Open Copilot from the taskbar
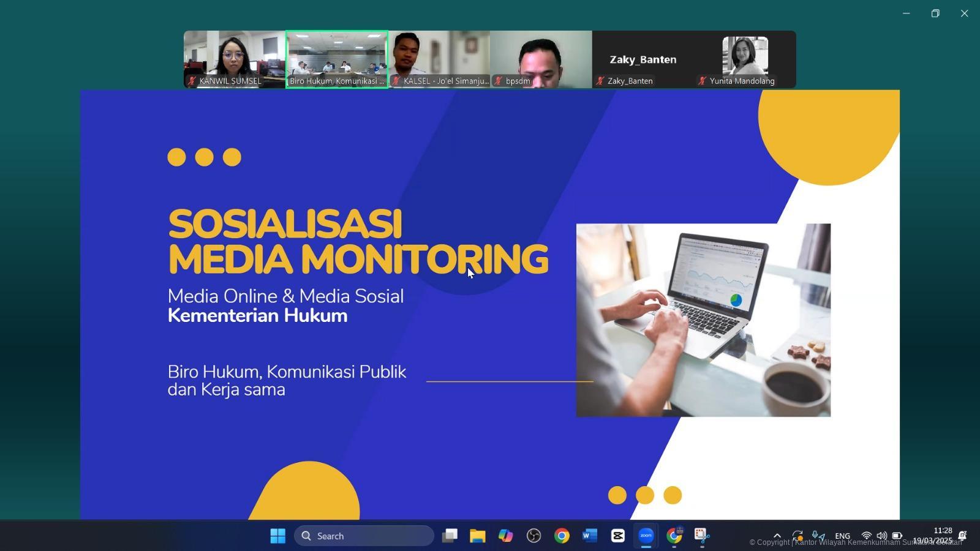This screenshot has width=980, height=551. (505, 536)
